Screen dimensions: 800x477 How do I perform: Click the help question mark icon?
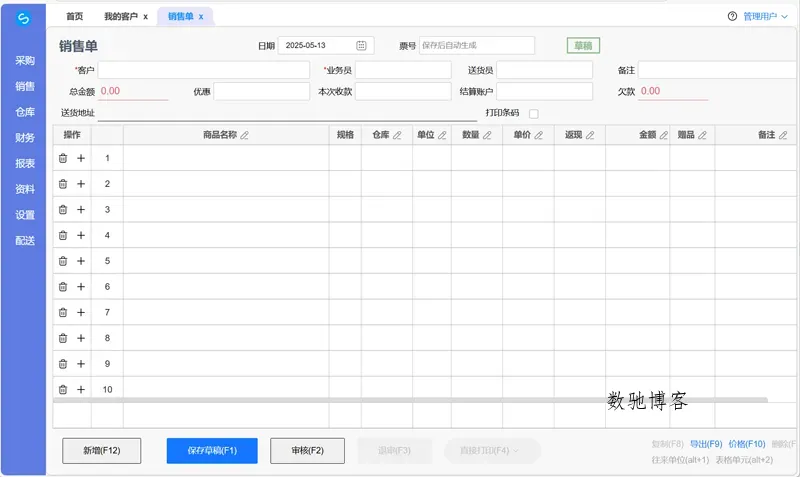tap(732, 16)
